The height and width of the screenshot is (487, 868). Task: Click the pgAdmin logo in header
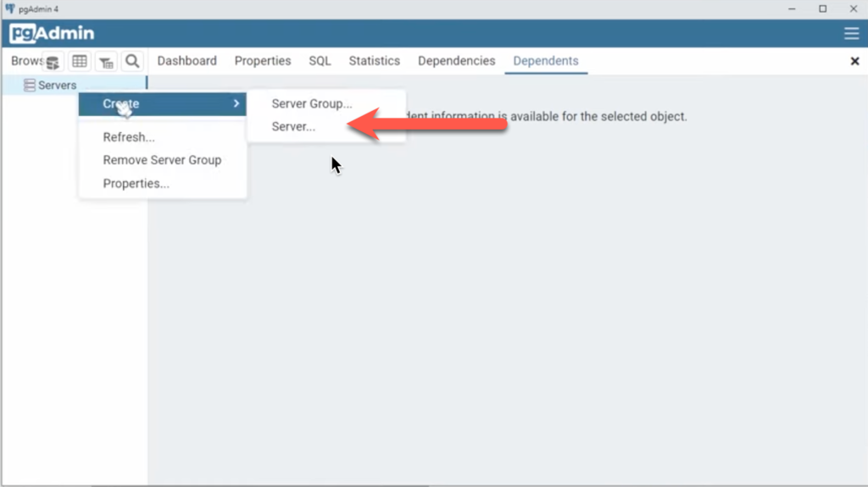coord(52,33)
